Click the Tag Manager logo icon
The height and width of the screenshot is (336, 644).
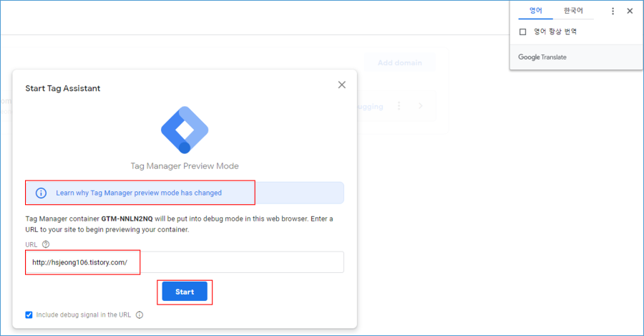tap(185, 130)
